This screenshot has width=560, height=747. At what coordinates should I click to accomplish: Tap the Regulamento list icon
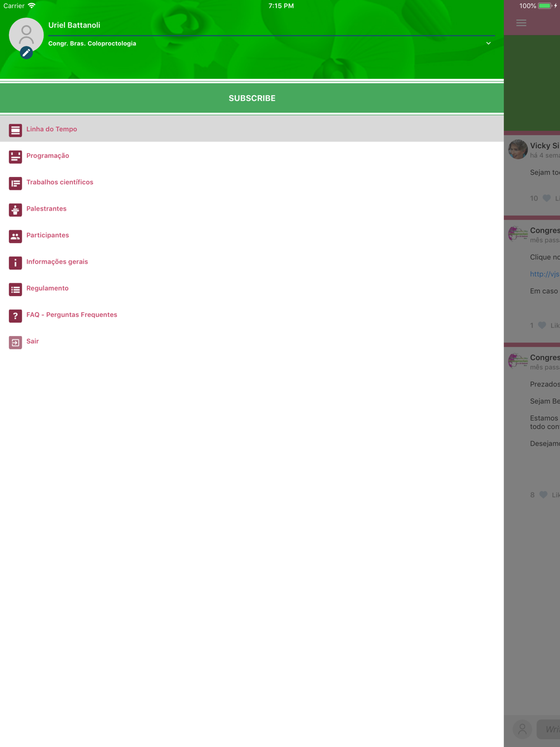tap(15, 289)
